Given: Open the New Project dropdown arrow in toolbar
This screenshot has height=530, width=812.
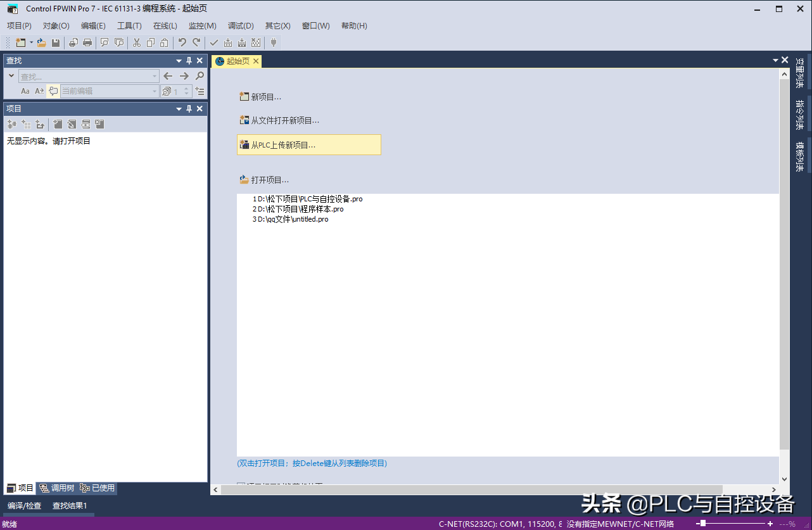Looking at the screenshot, I should [32, 43].
